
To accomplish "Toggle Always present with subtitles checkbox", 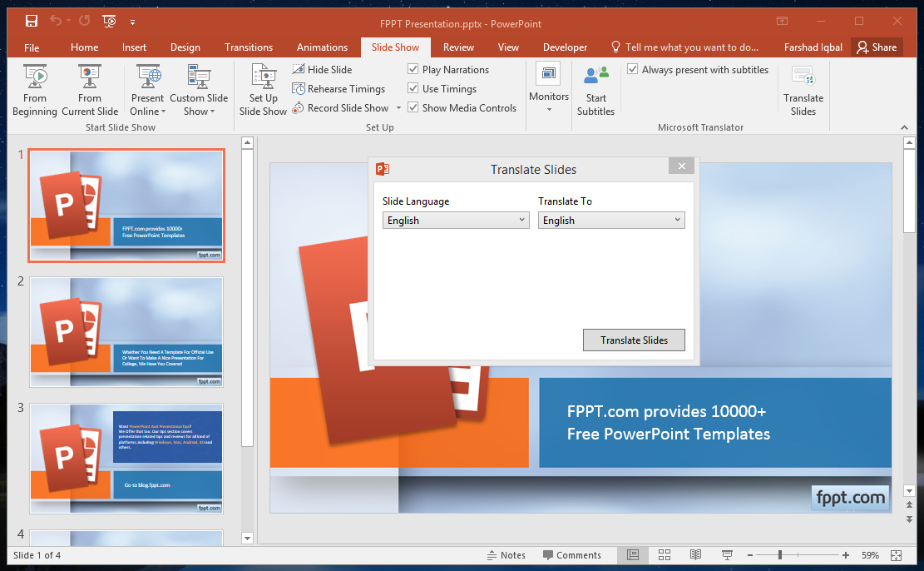I will pyautogui.click(x=632, y=69).
